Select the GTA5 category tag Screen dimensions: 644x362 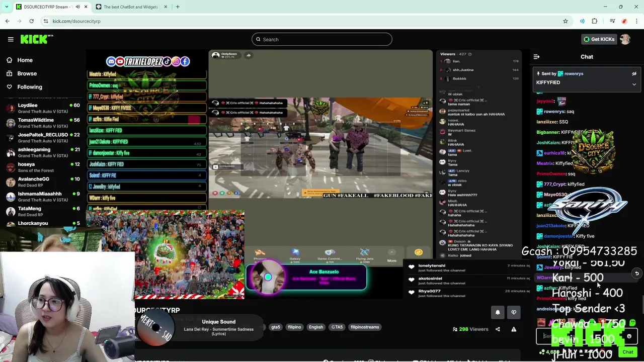[x=337, y=327]
